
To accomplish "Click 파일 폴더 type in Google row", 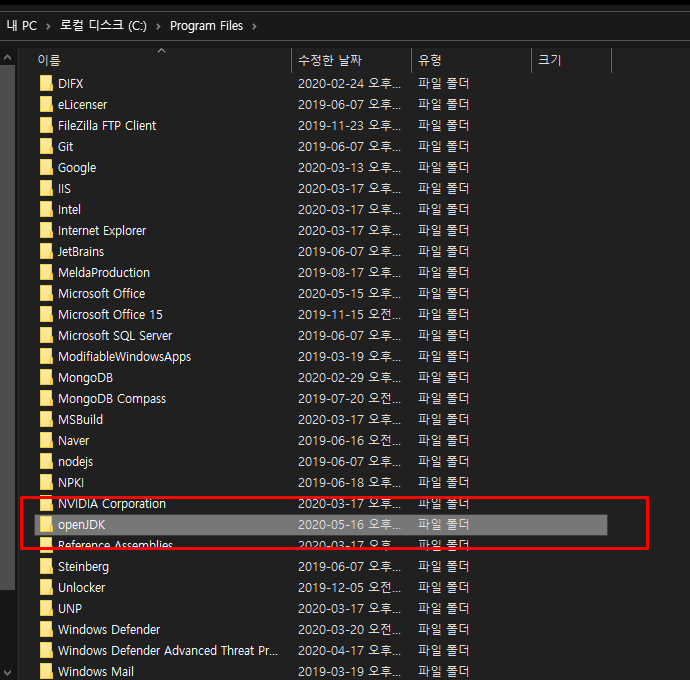I will (x=443, y=167).
